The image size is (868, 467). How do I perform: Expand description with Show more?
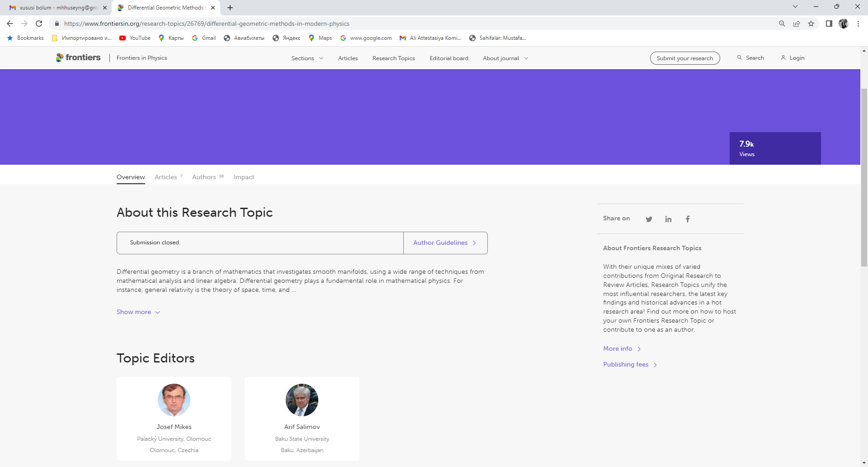[138, 312]
